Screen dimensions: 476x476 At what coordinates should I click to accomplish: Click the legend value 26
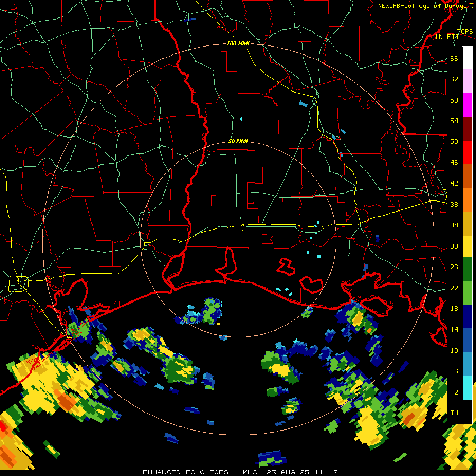(x=454, y=267)
